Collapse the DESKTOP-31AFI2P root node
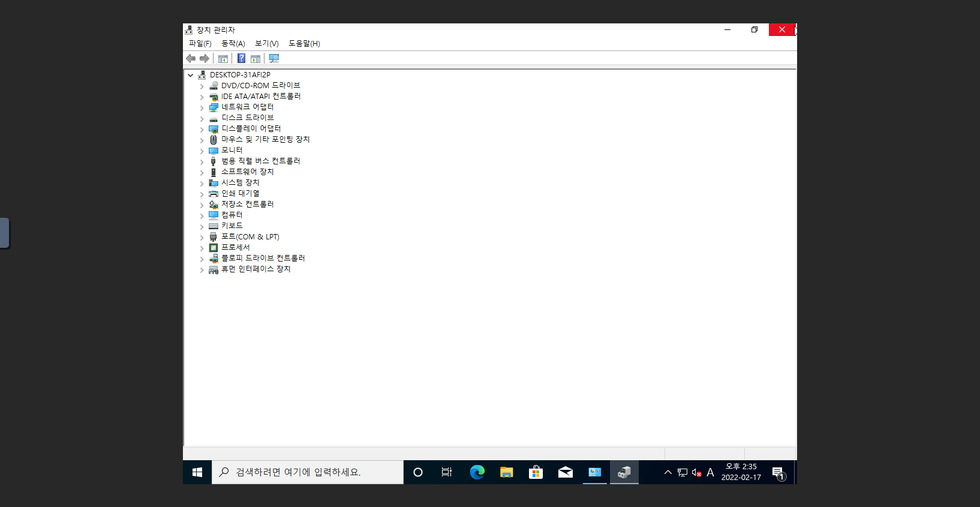This screenshot has width=980, height=507. [191, 76]
